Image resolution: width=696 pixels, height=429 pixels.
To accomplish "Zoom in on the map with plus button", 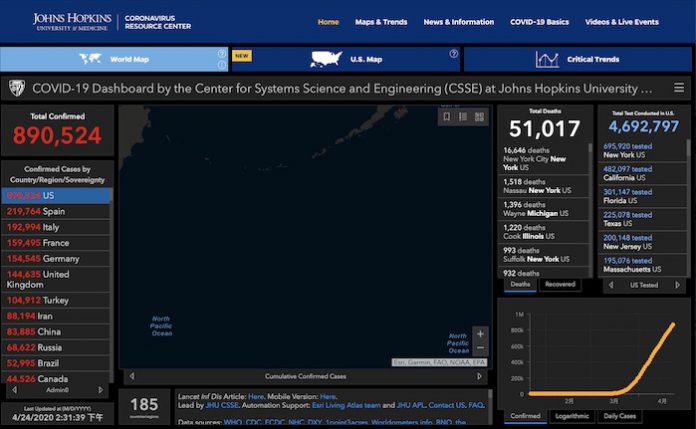I will [480, 334].
